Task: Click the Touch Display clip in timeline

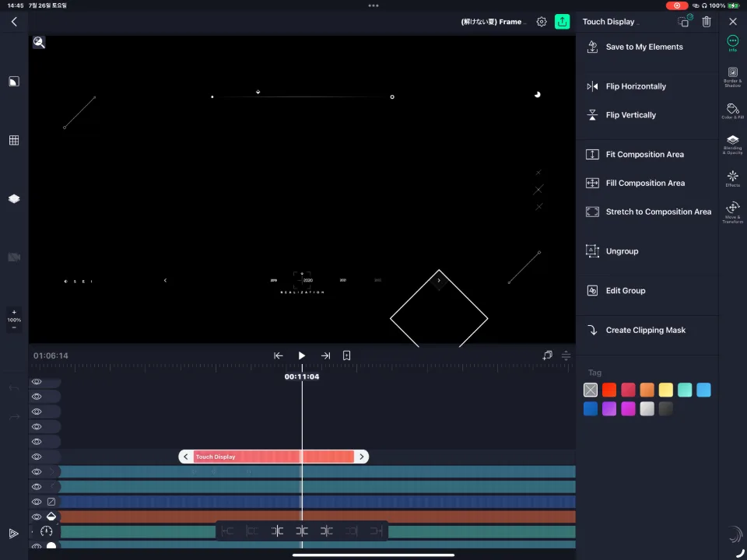Action: pyautogui.click(x=273, y=457)
